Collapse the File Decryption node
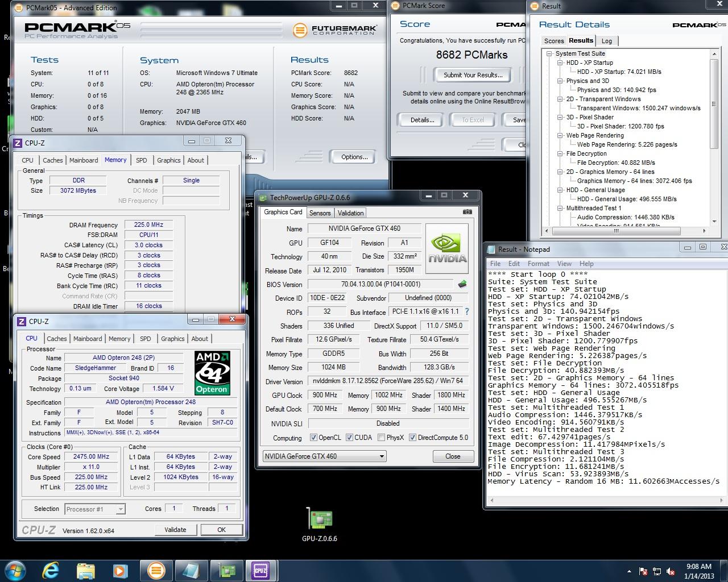 (x=560, y=154)
